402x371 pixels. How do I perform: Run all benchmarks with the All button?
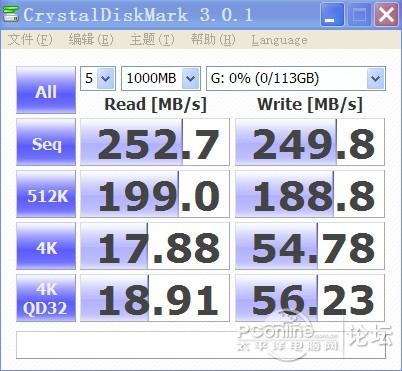(x=46, y=90)
